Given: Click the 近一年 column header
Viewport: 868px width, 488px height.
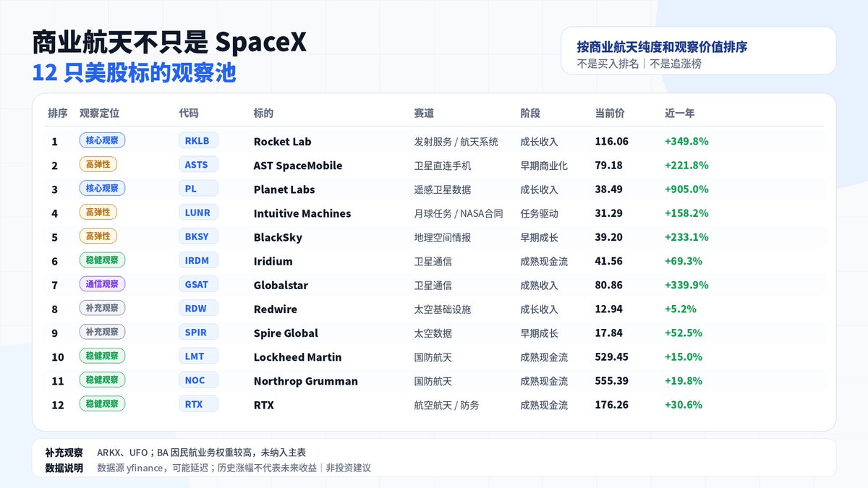Looking at the screenshot, I should (679, 114).
